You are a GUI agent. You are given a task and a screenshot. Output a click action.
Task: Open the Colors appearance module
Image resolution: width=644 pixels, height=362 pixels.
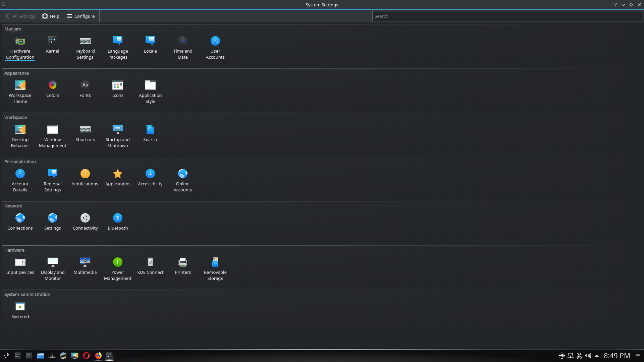pyautogui.click(x=53, y=89)
